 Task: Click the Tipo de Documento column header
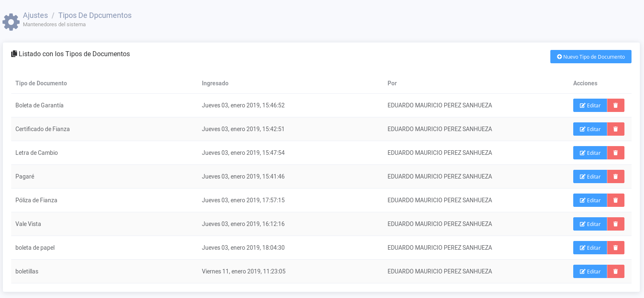41,83
